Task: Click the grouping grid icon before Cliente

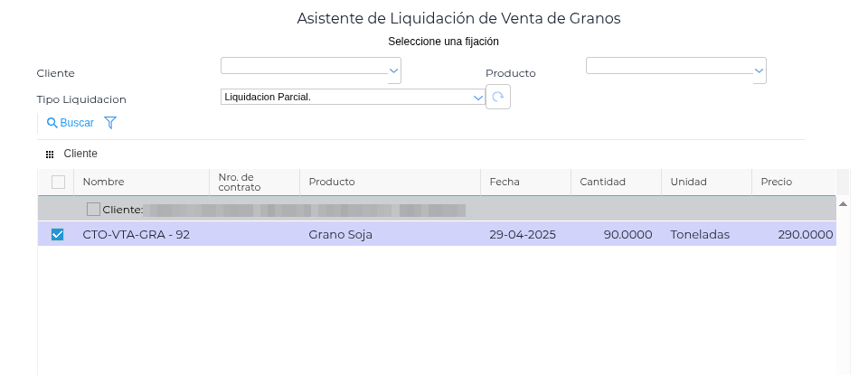Action: point(50,155)
